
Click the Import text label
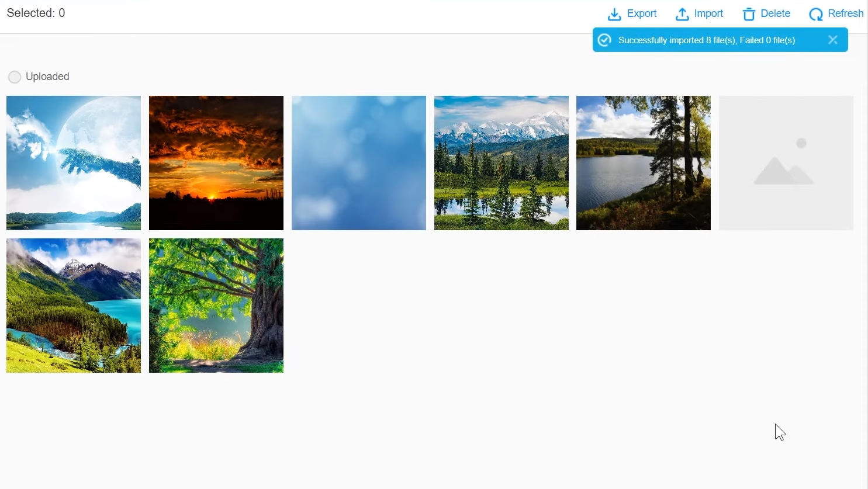[x=708, y=13]
